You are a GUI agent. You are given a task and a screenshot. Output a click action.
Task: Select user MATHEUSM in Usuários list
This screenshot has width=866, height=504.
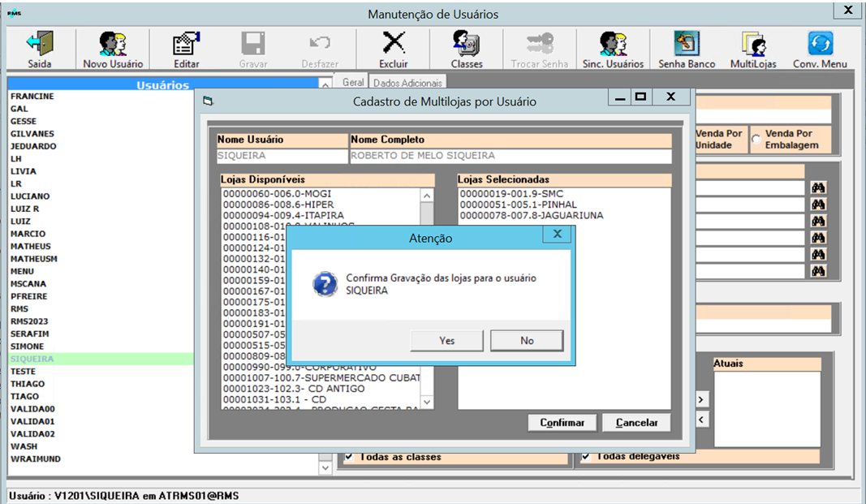tap(34, 258)
